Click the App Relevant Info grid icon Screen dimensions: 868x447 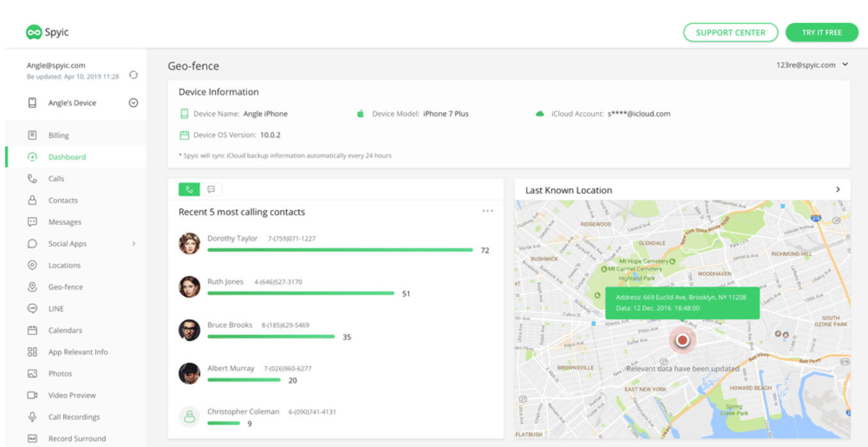(x=32, y=352)
